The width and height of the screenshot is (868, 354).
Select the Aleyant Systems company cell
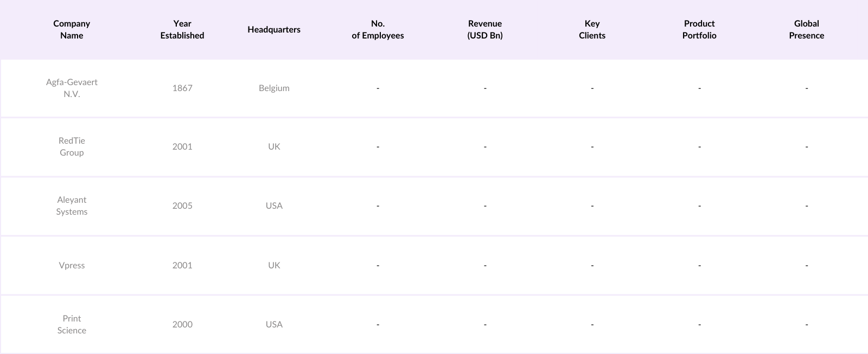click(72, 205)
